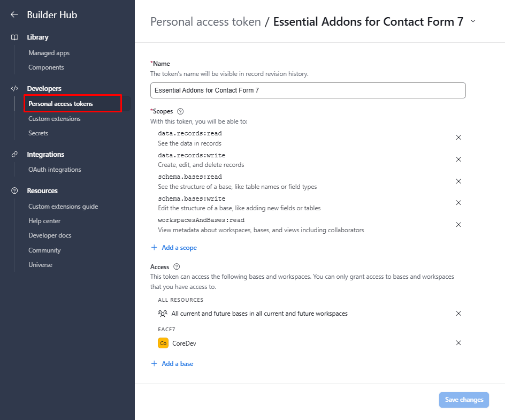Open the Scopes help tooltip icon
The image size is (505, 420).
180,111
